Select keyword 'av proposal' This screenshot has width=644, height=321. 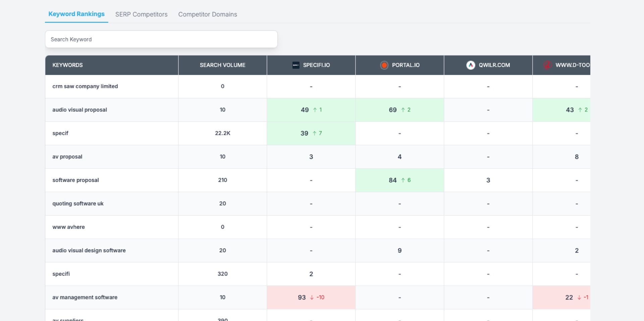67,156
